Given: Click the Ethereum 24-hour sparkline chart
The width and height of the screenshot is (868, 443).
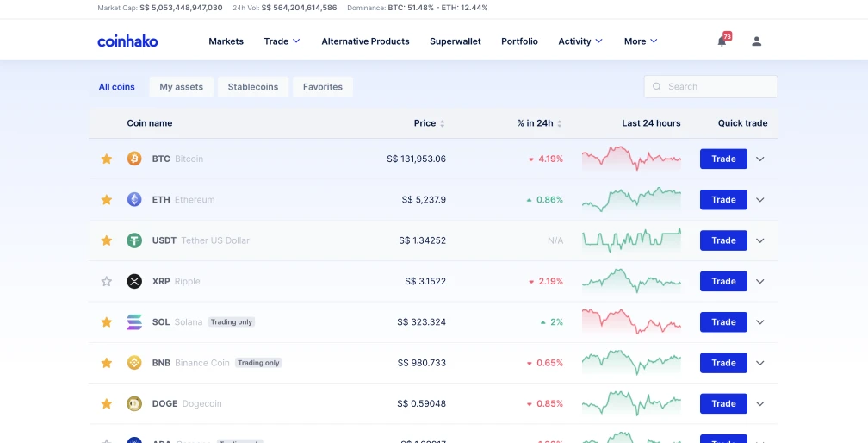Looking at the screenshot, I should 631,199.
